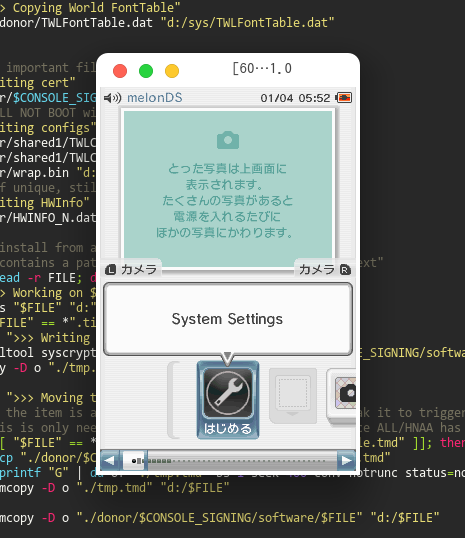
Task: Tap the volume speaker icon
Action: coord(112,98)
